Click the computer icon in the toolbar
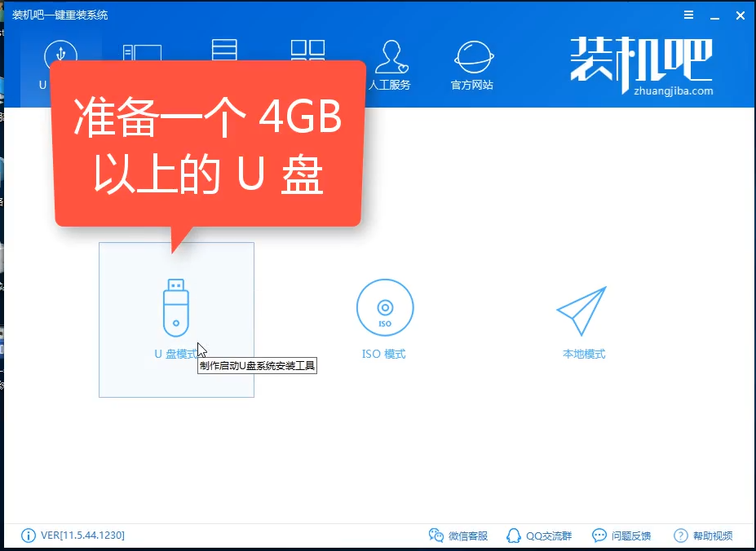The width and height of the screenshot is (756, 551). (142, 51)
